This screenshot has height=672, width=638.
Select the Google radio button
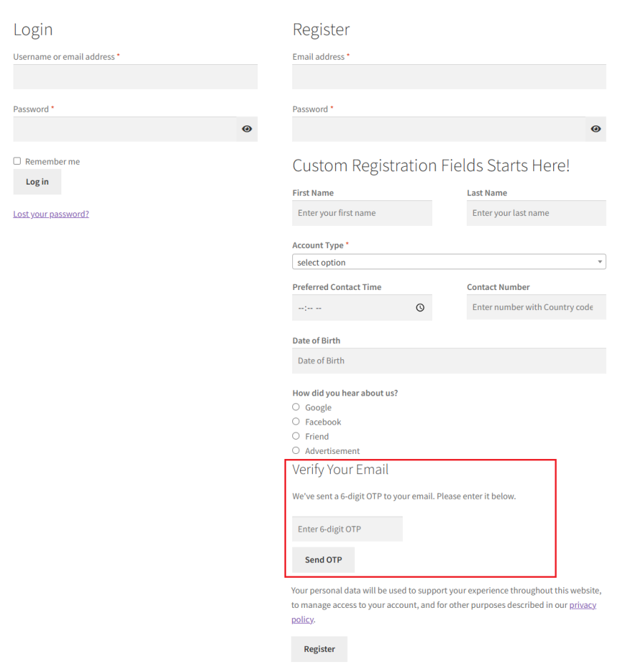pyautogui.click(x=296, y=406)
